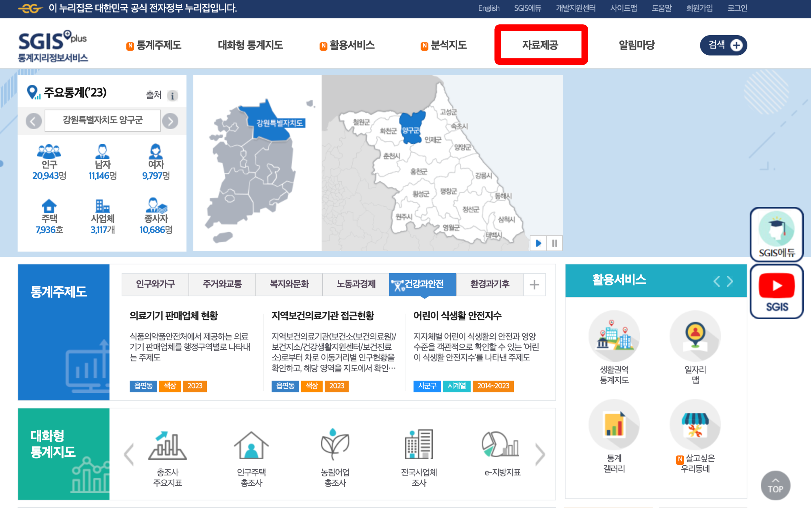Expand more themes with the plus tab
The image size is (812, 509).
[534, 285]
